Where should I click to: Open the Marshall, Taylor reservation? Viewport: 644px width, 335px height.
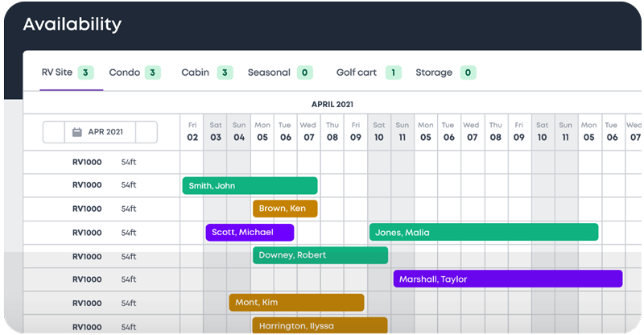508,279
